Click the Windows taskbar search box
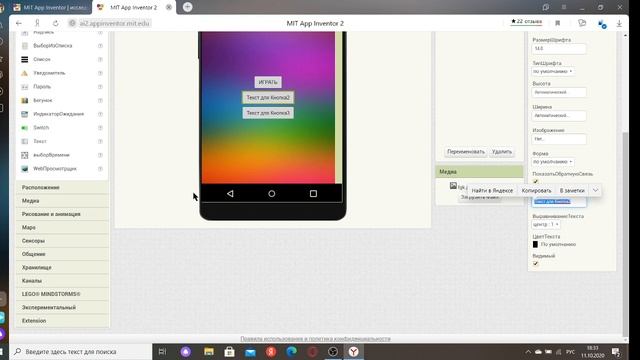Image resolution: width=640 pixels, height=360 pixels. (x=82, y=351)
